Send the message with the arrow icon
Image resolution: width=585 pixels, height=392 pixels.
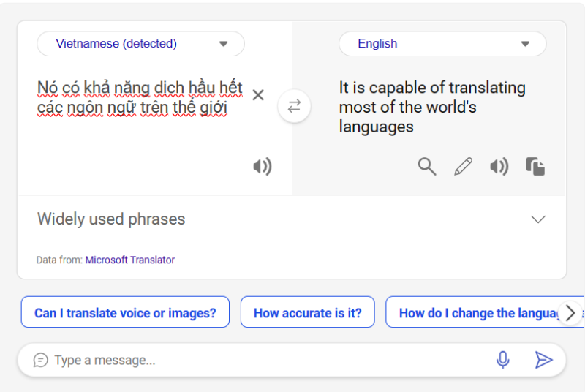point(543,360)
